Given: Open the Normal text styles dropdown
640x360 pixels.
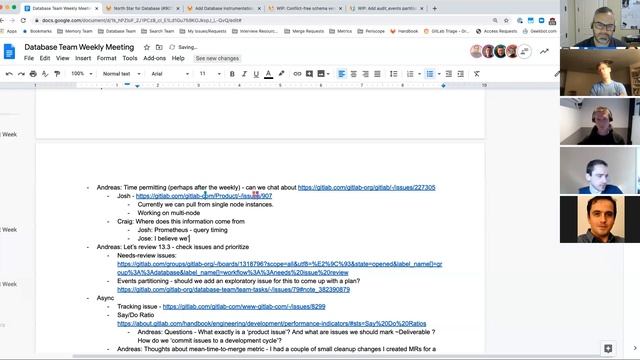Looking at the screenshot, I should click(121, 74).
